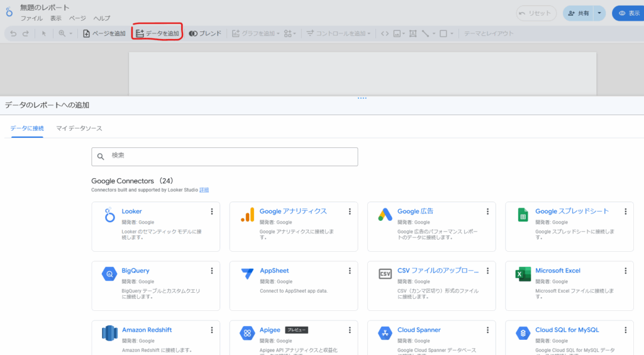
Task: Click the 表示 view button
Action: 628,13
